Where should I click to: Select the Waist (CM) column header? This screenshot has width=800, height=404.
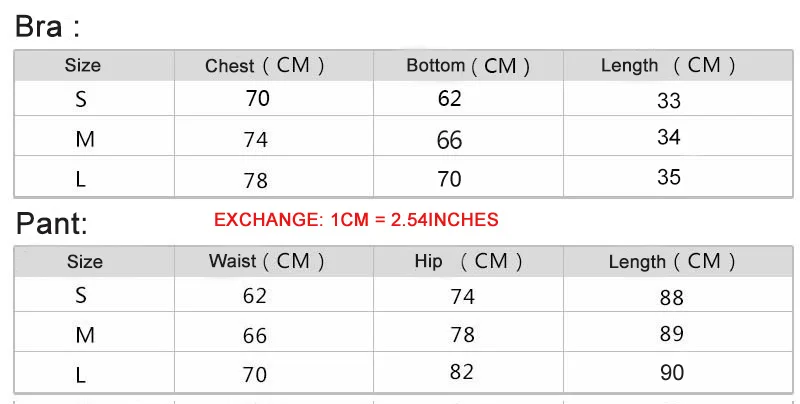click(x=266, y=261)
